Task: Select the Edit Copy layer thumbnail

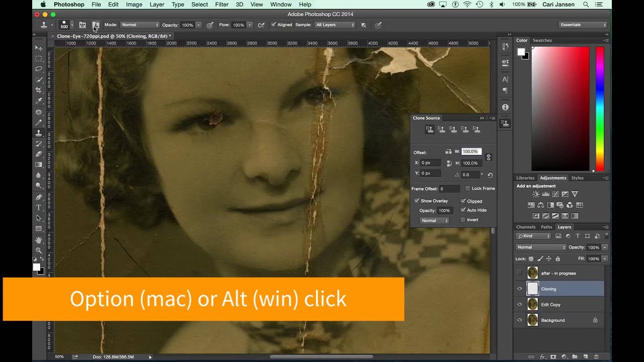Action: tap(532, 304)
